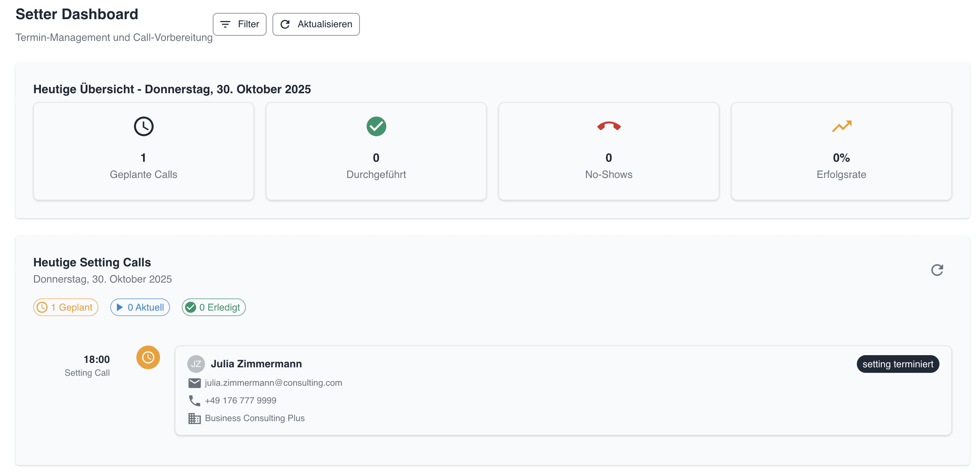Click julia.zimmermann@consulting.com email link
Viewport: 980px width, 476px height.
click(273, 383)
